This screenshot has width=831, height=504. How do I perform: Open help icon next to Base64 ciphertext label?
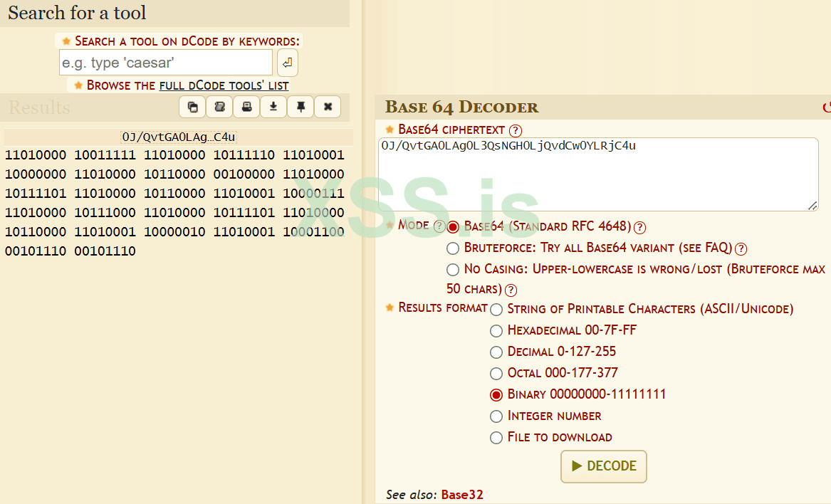[x=515, y=130]
